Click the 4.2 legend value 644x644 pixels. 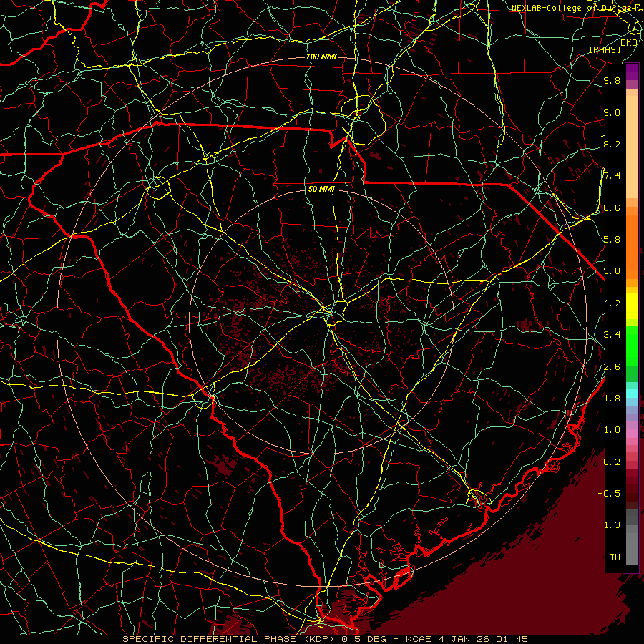[x=612, y=303]
